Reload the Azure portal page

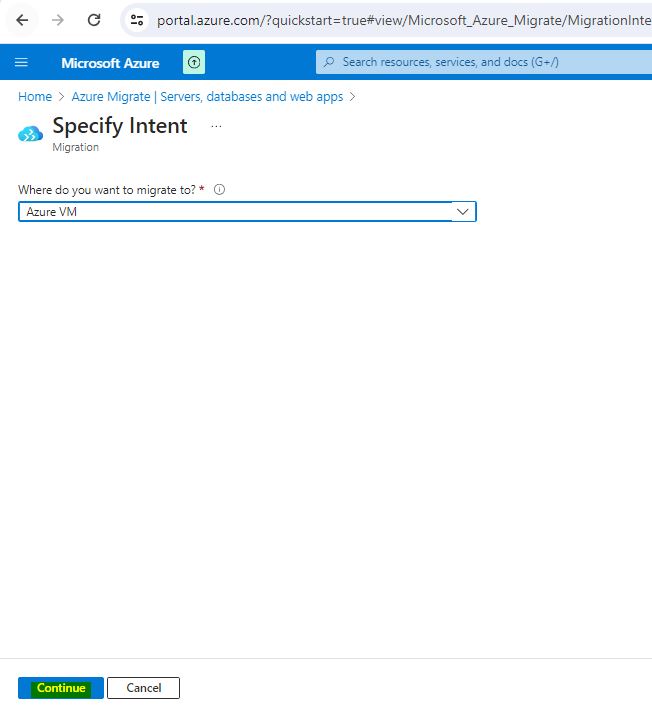94,20
